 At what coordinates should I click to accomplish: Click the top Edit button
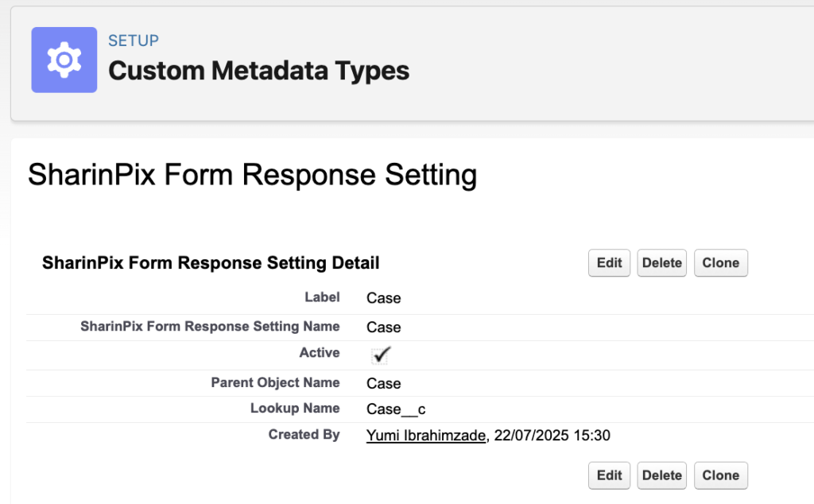click(609, 262)
